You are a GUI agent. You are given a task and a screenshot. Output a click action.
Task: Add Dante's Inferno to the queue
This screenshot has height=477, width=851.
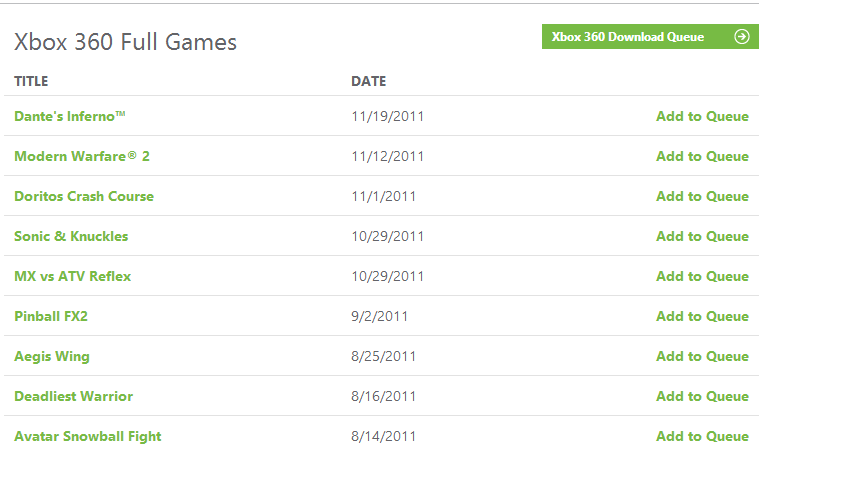click(702, 116)
